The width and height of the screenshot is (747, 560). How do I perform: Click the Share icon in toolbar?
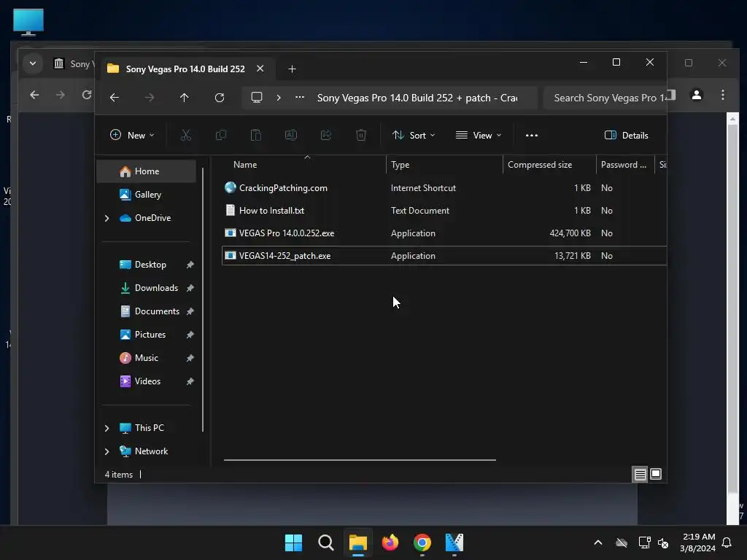pos(326,135)
